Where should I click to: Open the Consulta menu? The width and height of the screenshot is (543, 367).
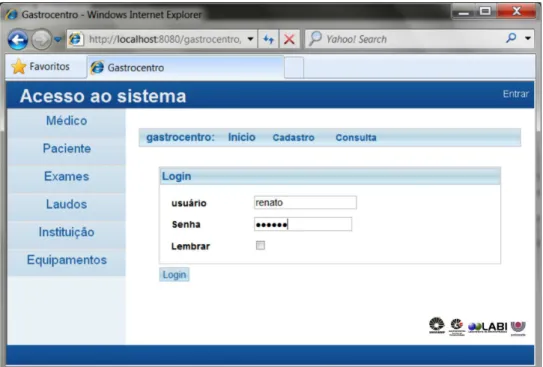coord(356,137)
